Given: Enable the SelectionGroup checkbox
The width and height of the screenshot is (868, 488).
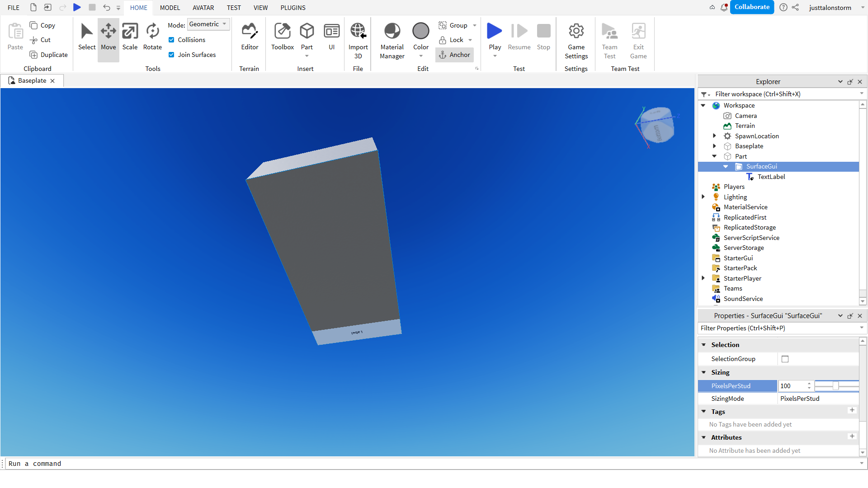Looking at the screenshot, I should pos(785,359).
